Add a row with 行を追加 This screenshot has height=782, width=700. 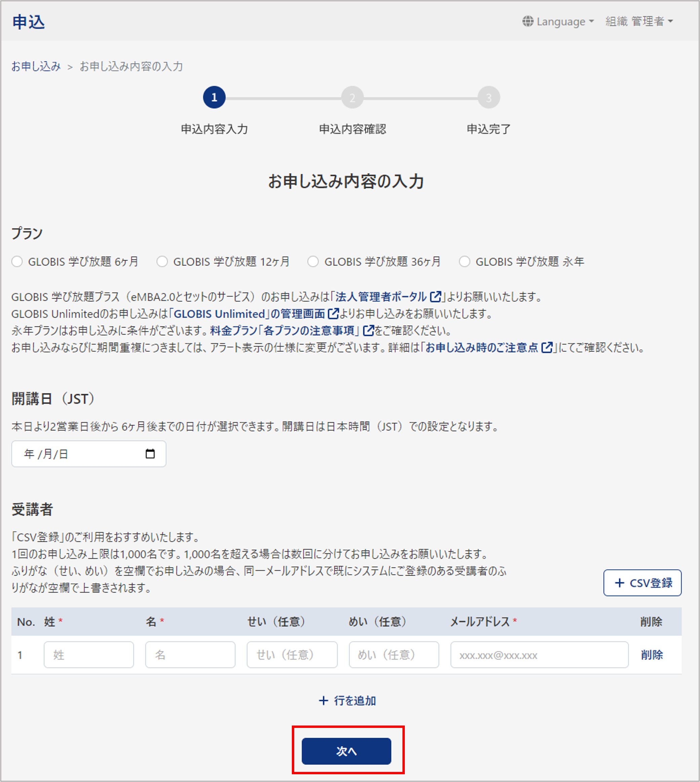[347, 700]
